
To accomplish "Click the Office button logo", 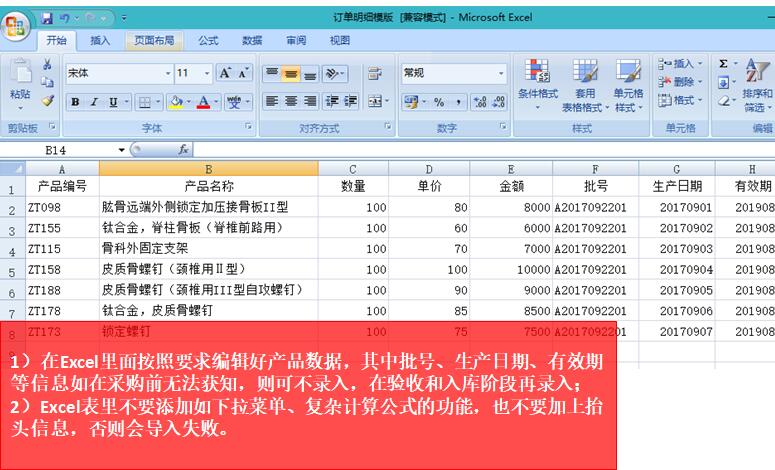I will pyautogui.click(x=17, y=22).
